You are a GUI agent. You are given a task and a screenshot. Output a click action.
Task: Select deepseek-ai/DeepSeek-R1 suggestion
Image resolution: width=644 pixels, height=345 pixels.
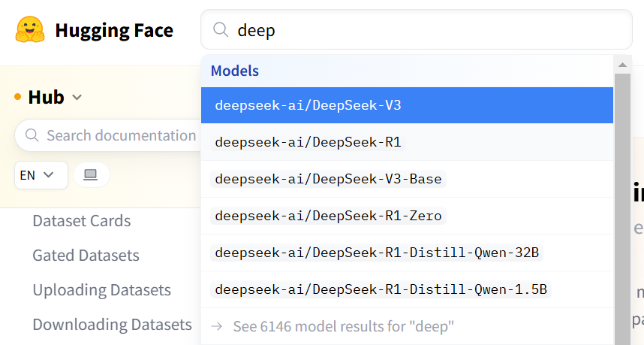pyautogui.click(x=407, y=142)
